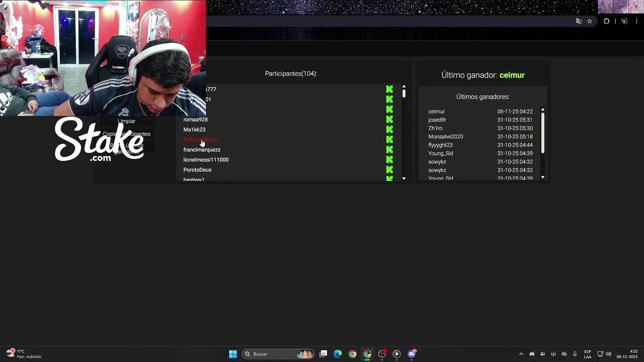Click the last winner name ceimur in header
This screenshot has height=362, width=644.
(x=512, y=75)
